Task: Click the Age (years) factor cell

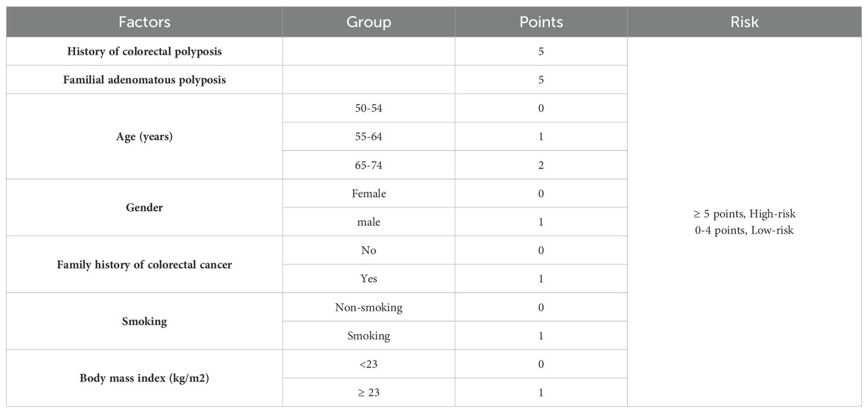Action: pyautogui.click(x=144, y=137)
